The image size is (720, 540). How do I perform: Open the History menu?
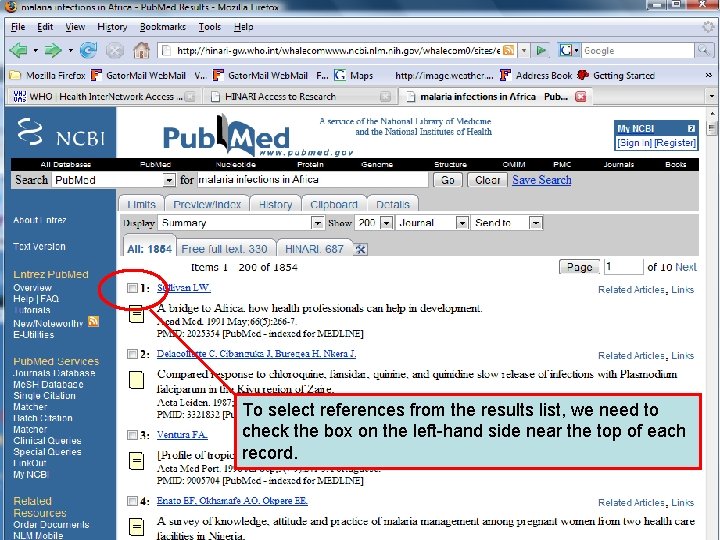click(x=112, y=27)
